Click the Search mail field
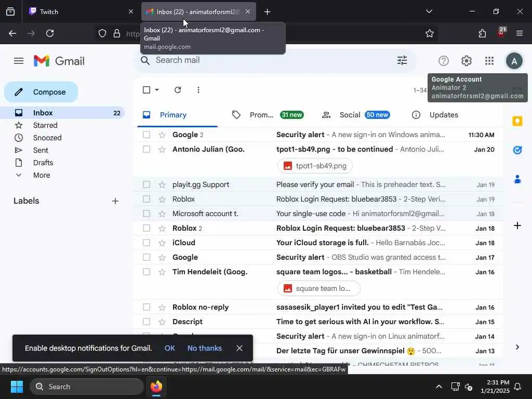 click(x=271, y=60)
